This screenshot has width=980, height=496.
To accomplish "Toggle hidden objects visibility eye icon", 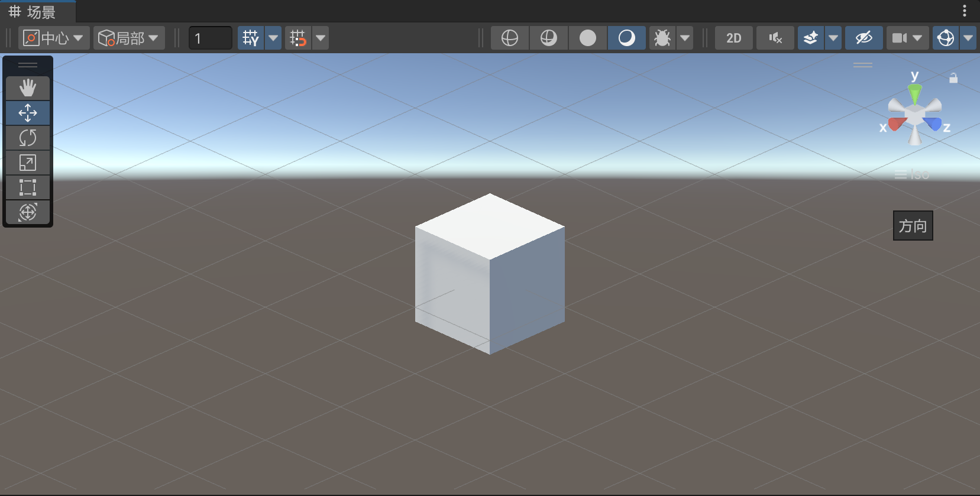I will pos(864,38).
